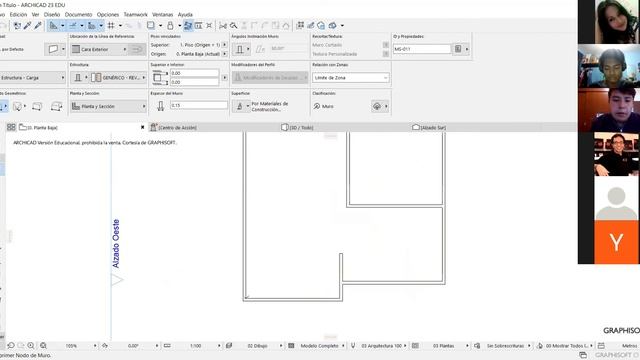Open the Diseño menu
Viewport: 640px width, 360px height.
click(x=52, y=14)
